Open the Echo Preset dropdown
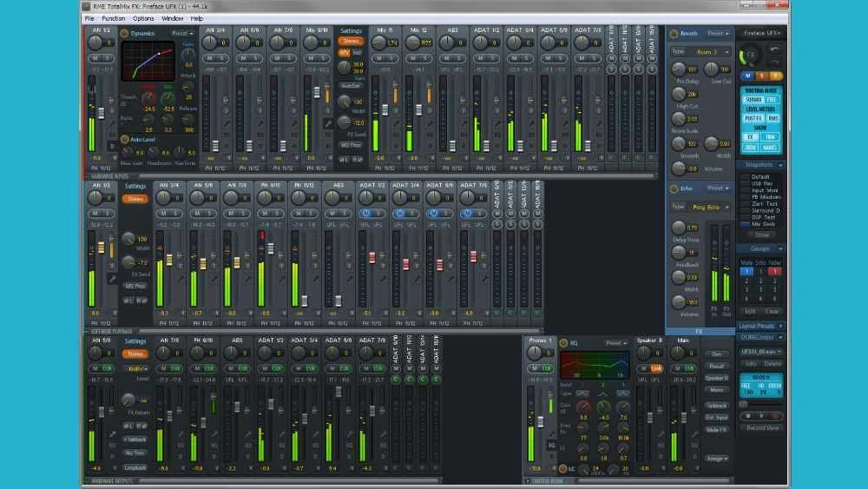Screen dimensions: 868x489 click(x=718, y=188)
